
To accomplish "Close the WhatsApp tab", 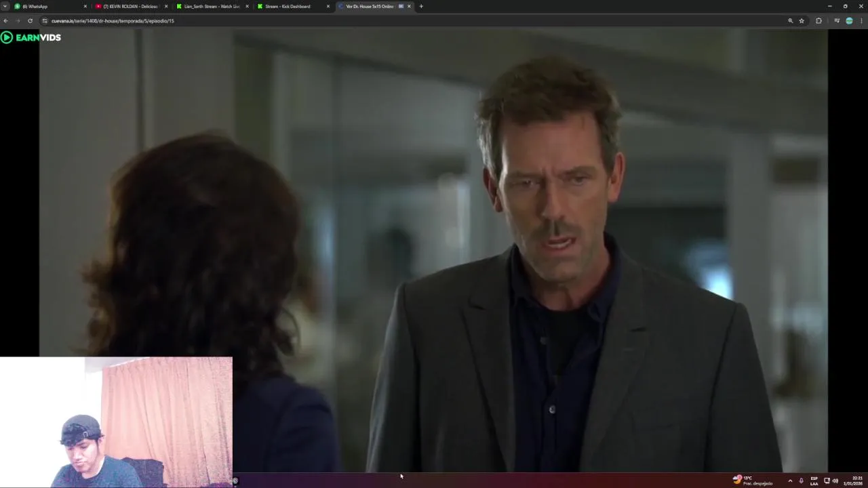I will (x=85, y=6).
